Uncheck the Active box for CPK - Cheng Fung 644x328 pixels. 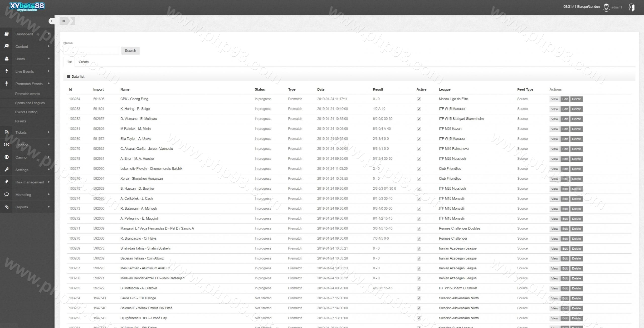(419, 99)
